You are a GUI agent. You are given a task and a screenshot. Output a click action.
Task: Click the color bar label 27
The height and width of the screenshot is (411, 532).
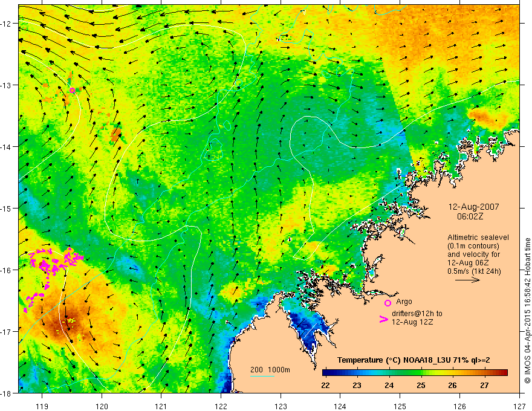pyautogui.click(x=484, y=386)
